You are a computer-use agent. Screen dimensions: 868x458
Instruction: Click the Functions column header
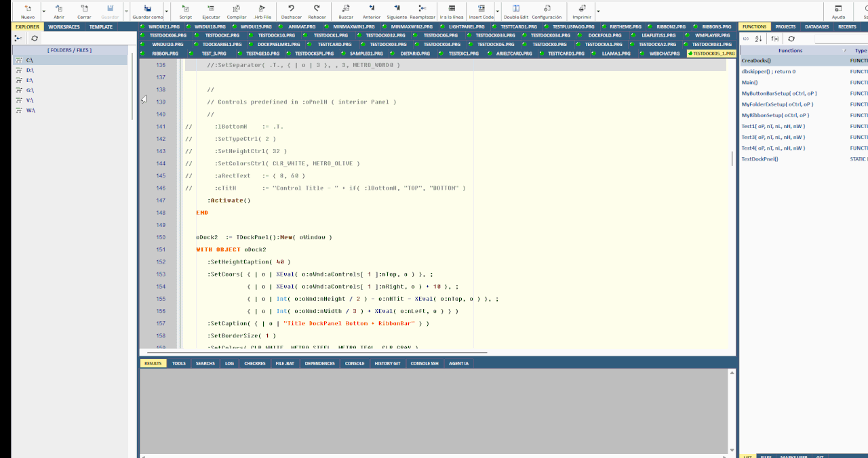[790, 51]
